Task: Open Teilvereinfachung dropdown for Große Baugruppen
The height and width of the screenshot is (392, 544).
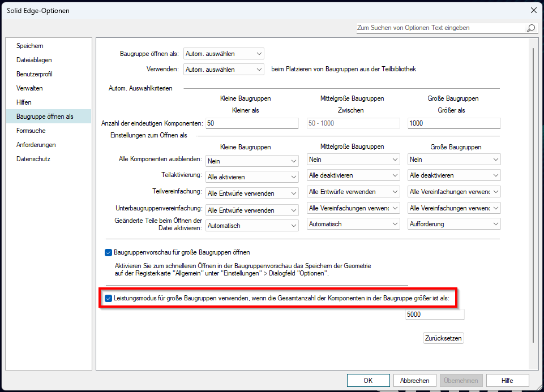Action: point(454,192)
